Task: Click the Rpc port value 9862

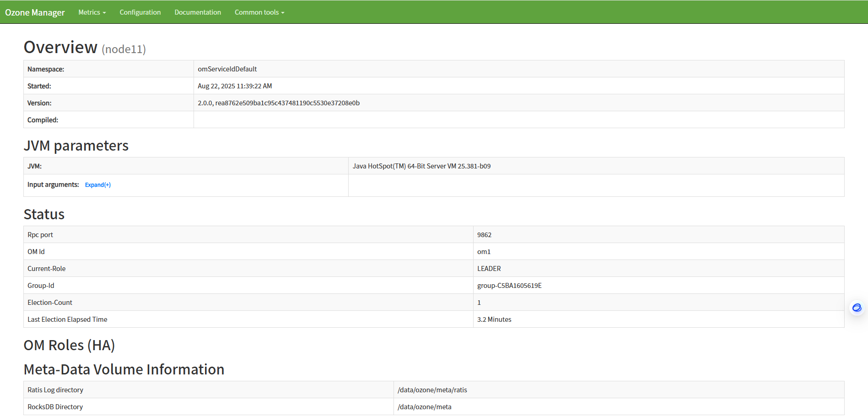Action: click(x=484, y=235)
